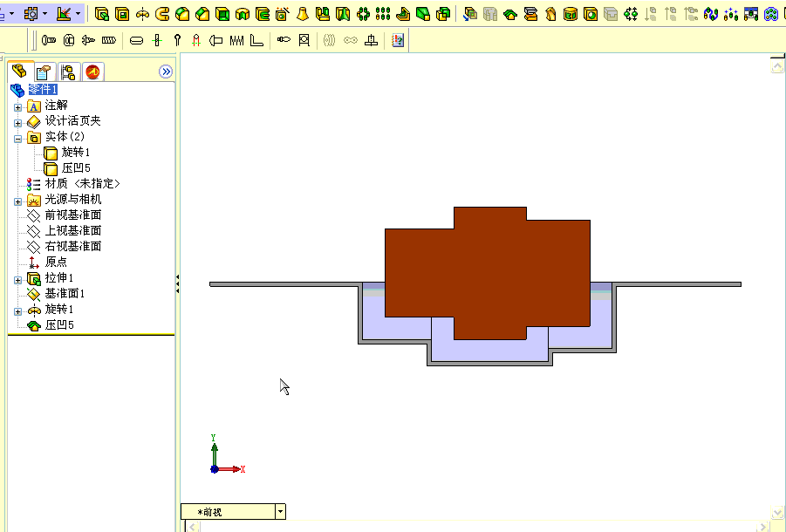Switch to the red circular manager tab
786x532 pixels.
coord(92,72)
